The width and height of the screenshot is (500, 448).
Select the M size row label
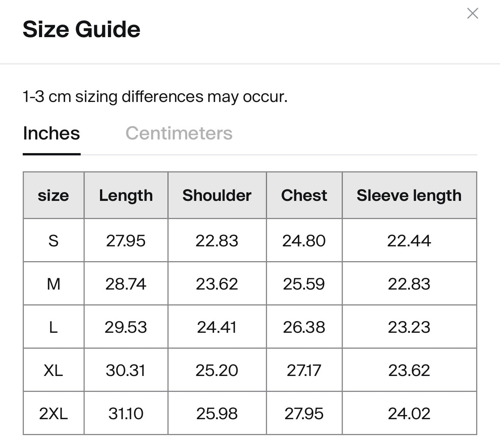[x=53, y=284]
